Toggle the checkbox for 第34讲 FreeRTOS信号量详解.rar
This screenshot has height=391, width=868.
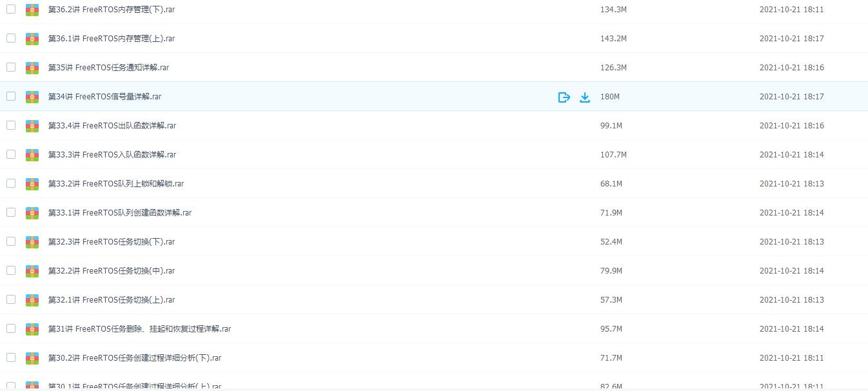[11, 96]
